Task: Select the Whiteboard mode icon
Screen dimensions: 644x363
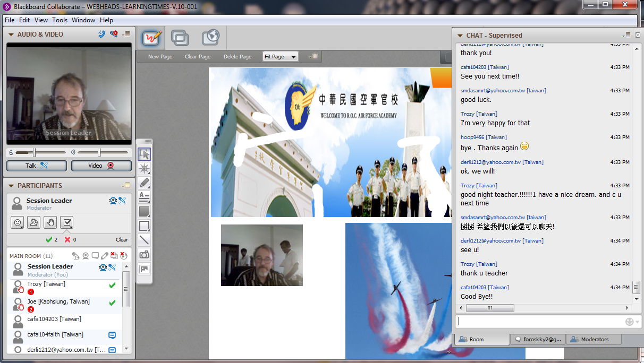Action: pyautogui.click(x=151, y=38)
